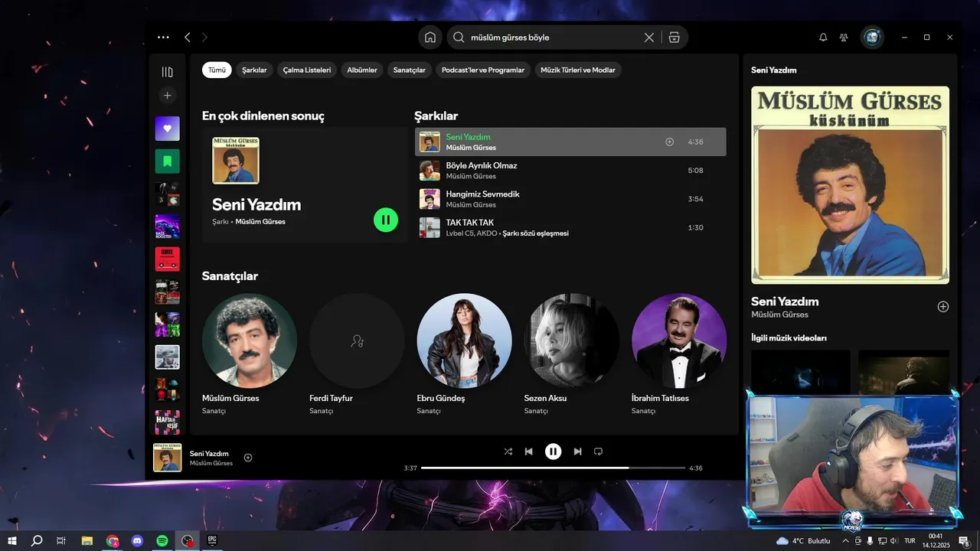Screen dimensions: 980x551
Task: Open the 4°C Bulutlu weather widget
Action: coord(802,541)
